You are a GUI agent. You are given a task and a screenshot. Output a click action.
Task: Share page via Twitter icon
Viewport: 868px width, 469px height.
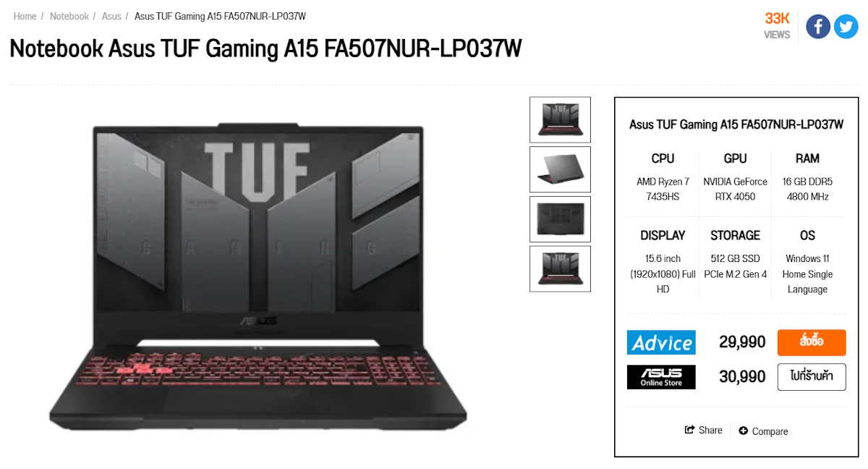[x=846, y=27]
